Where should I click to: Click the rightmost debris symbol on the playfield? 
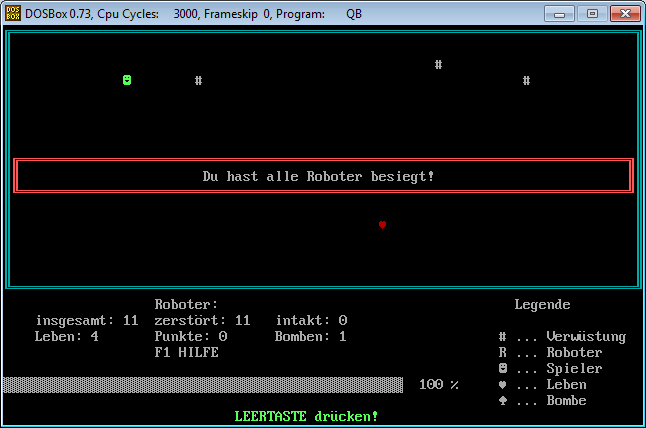pos(526,80)
